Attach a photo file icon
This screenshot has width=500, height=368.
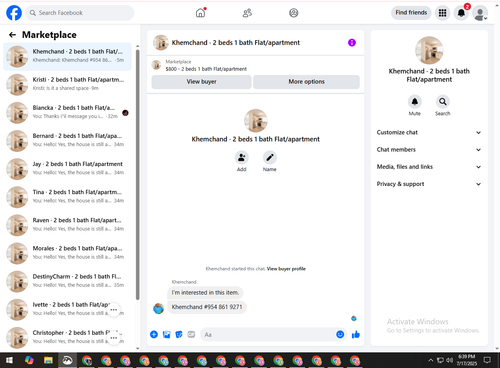[x=166, y=334]
